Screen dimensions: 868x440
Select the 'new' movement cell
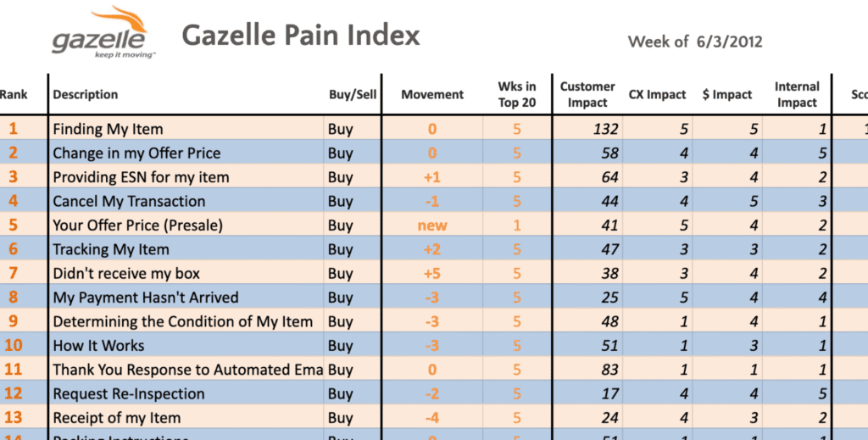(x=432, y=226)
